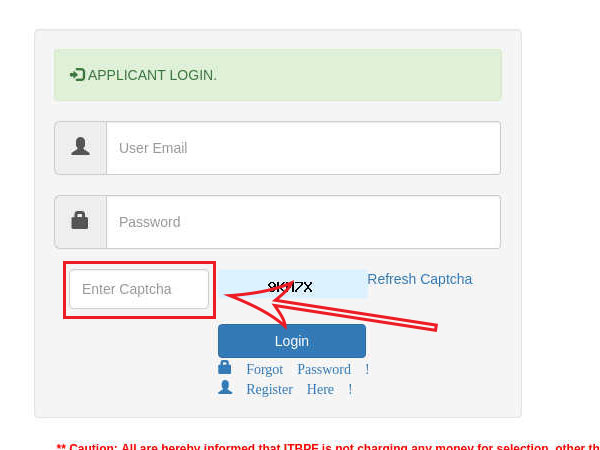Focus the Password input field
The width and height of the screenshot is (600, 450).
[303, 222]
